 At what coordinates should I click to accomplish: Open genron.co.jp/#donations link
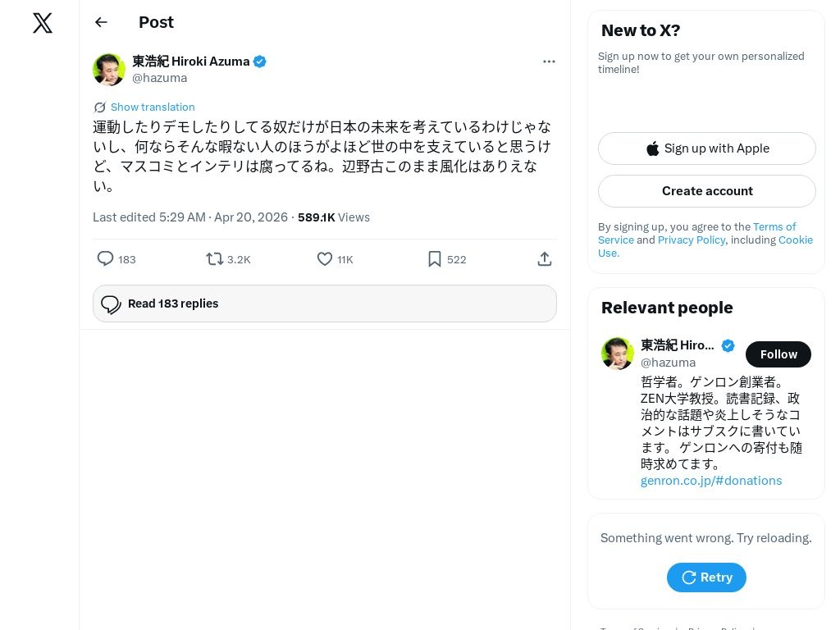click(711, 481)
